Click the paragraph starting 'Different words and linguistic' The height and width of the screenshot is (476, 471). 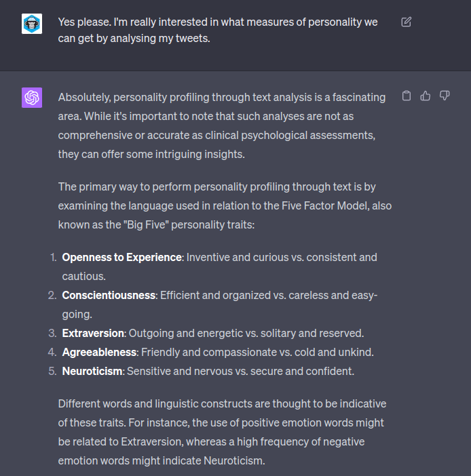222,432
